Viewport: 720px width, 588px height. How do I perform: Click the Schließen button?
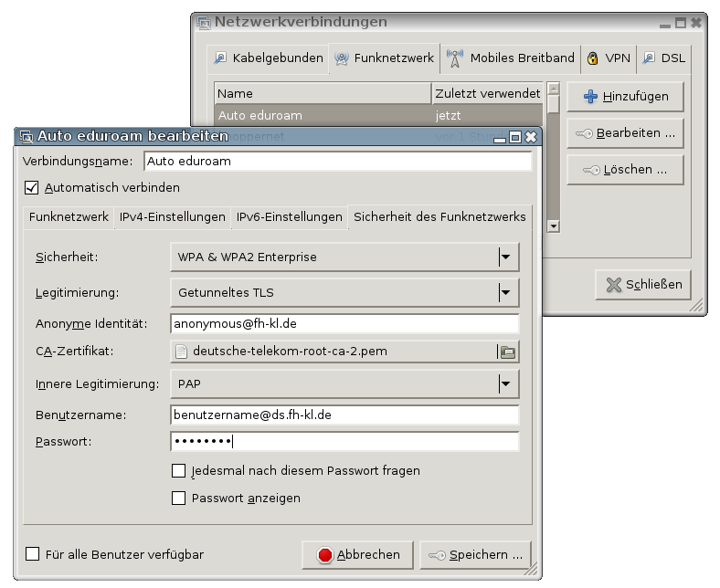point(643,284)
